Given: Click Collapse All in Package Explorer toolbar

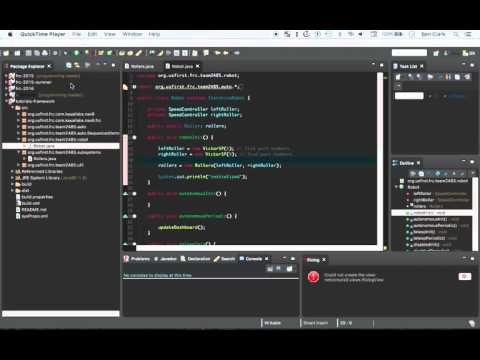Looking at the screenshot, I should point(69,66).
